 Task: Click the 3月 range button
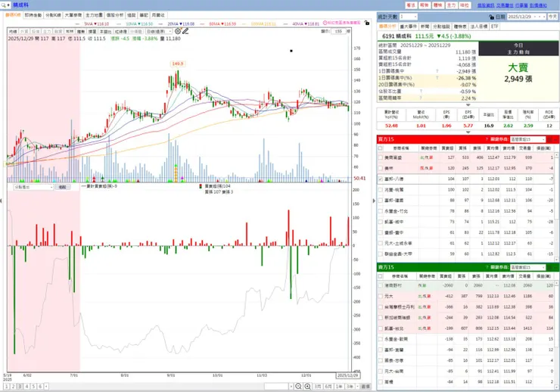(318, 386)
